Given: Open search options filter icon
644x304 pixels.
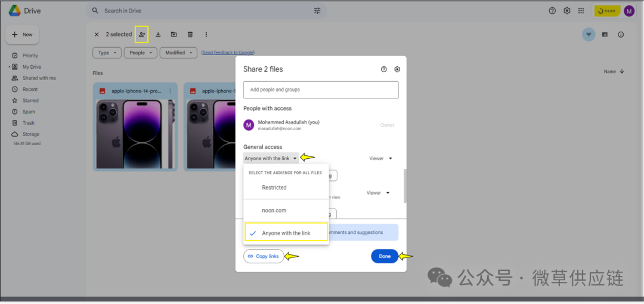Looking at the screenshot, I should point(317,11).
